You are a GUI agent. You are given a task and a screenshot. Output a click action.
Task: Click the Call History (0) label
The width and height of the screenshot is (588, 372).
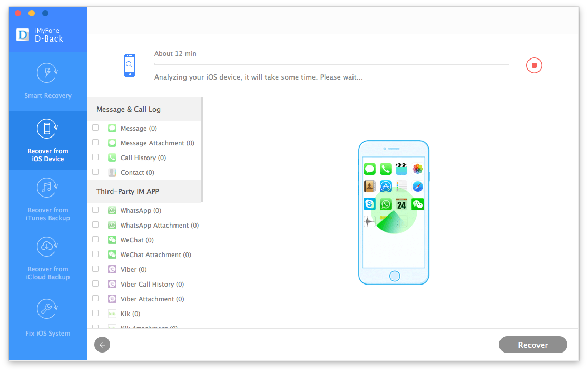click(x=143, y=158)
